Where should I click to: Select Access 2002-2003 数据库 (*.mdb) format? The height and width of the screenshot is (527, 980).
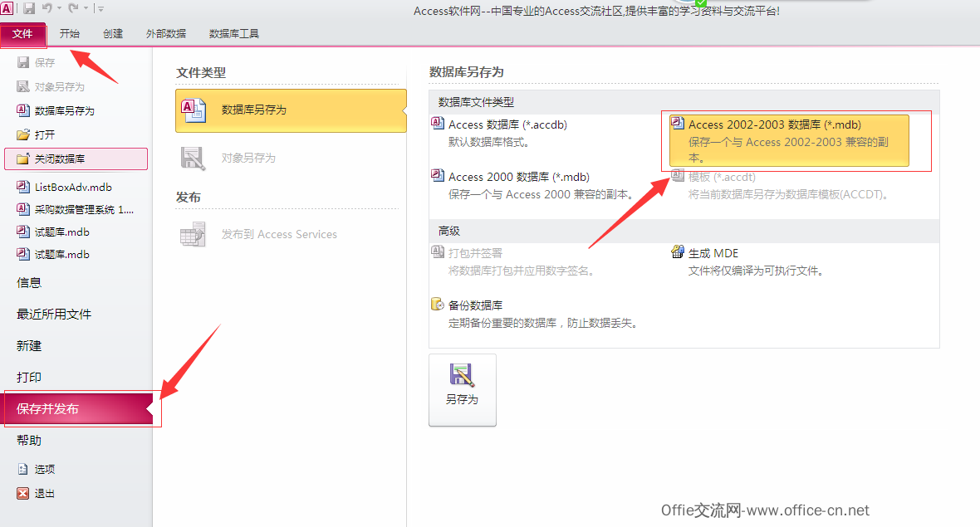(x=789, y=140)
